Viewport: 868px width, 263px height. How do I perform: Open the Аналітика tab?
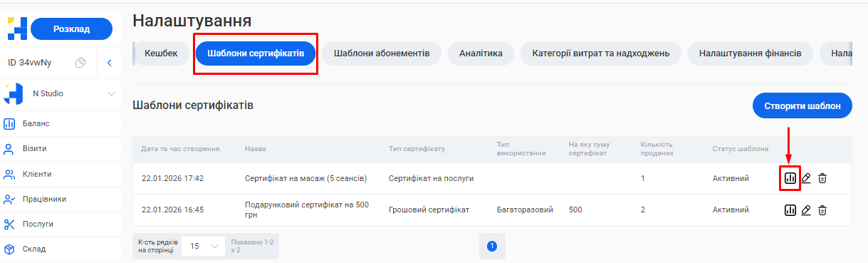tap(481, 53)
